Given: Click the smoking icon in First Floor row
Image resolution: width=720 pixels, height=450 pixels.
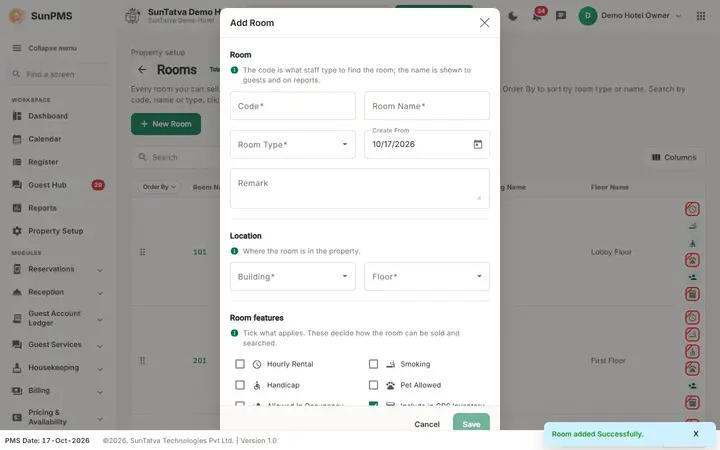Looking at the screenshot, I should (692, 334).
